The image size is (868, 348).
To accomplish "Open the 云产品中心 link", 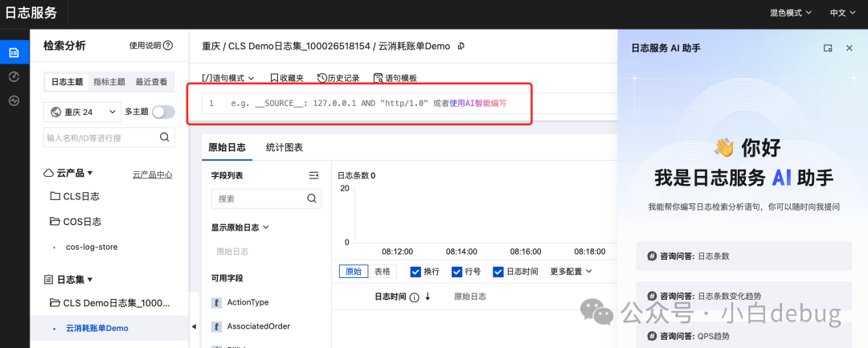I will coord(152,174).
